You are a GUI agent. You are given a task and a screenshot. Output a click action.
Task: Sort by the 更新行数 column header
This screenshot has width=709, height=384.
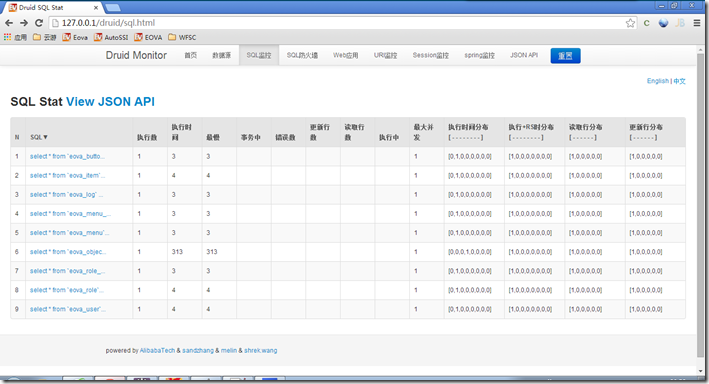pyautogui.click(x=319, y=132)
